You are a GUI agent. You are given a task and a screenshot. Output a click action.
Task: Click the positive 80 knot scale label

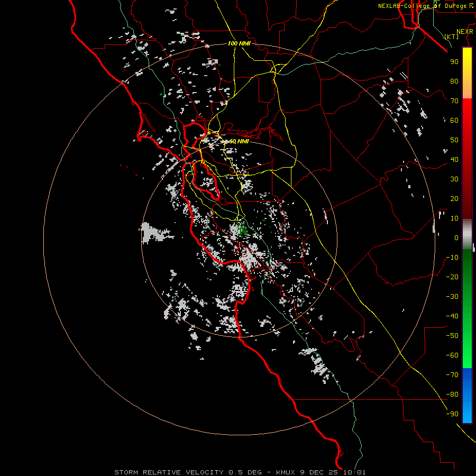tap(454, 81)
